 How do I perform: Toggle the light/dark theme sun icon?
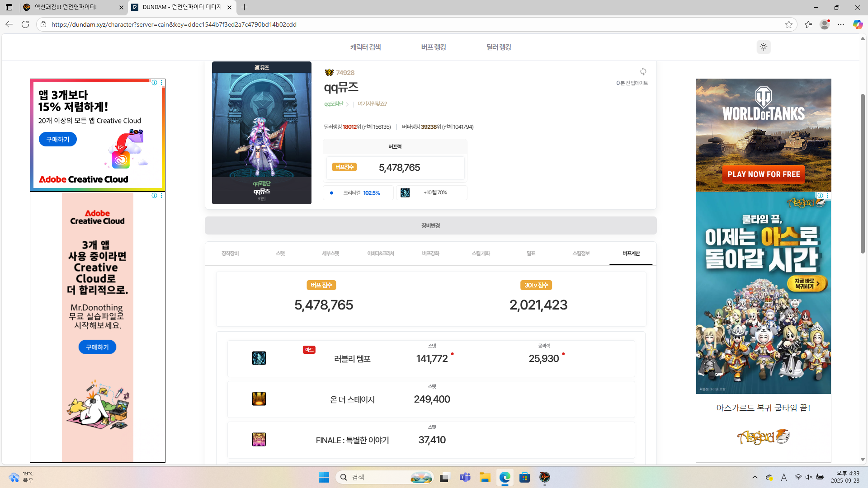764,47
